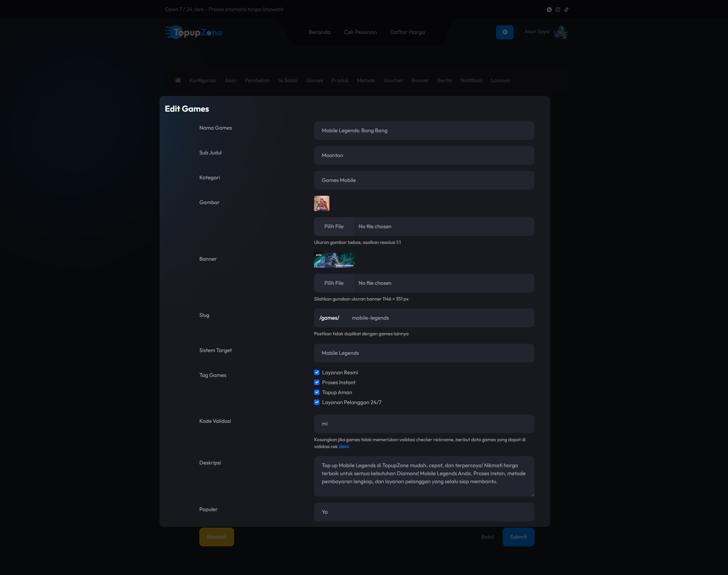Switch to the Notifikasi admin tab
This screenshot has height=575, width=728.
tap(471, 80)
